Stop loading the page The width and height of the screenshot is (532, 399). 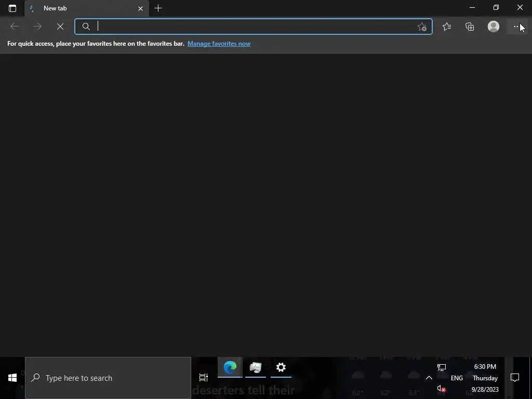tap(60, 26)
